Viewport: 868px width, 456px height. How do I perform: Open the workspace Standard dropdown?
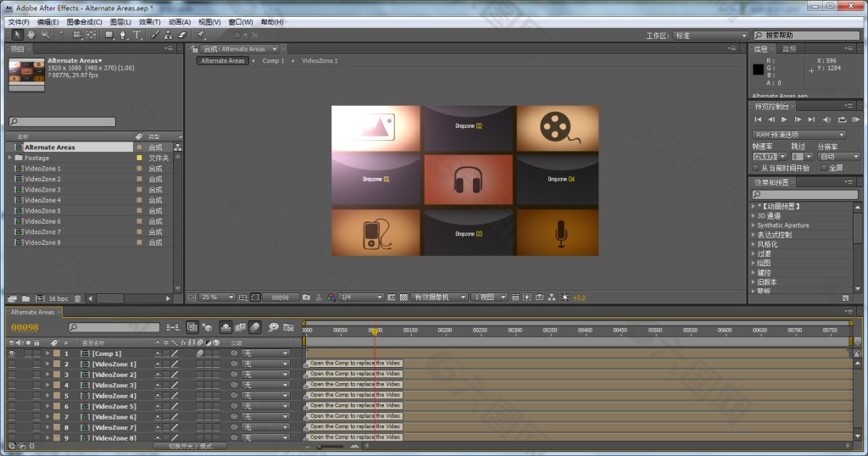point(710,36)
